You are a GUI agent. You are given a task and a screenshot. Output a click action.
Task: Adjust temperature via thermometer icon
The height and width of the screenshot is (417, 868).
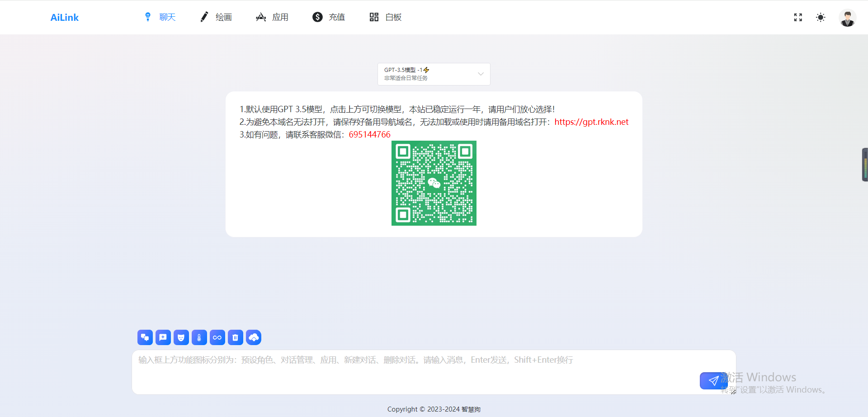click(199, 337)
